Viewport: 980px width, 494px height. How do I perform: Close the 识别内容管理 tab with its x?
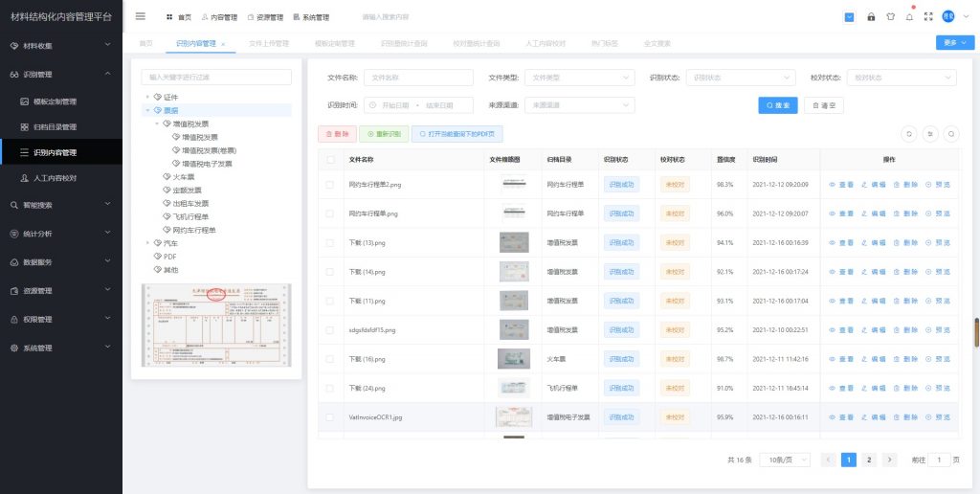pyautogui.click(x=223, y=44)
